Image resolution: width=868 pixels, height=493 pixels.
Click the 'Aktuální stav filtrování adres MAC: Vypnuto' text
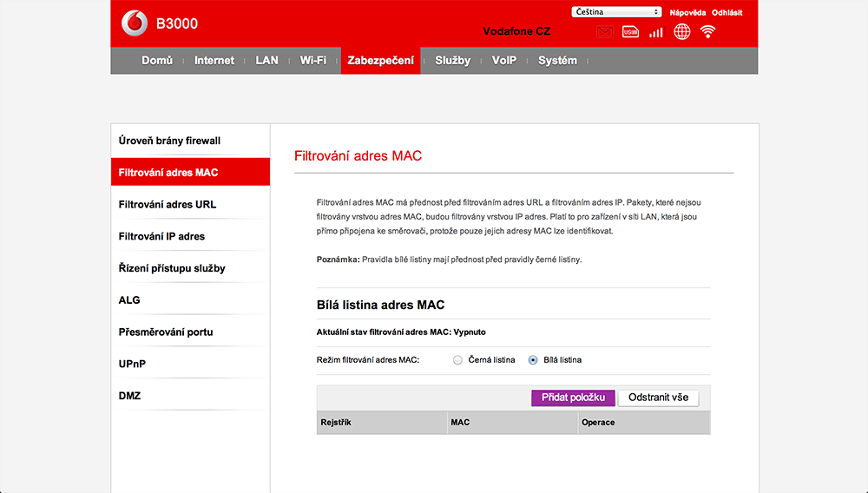tap(401, 332)
